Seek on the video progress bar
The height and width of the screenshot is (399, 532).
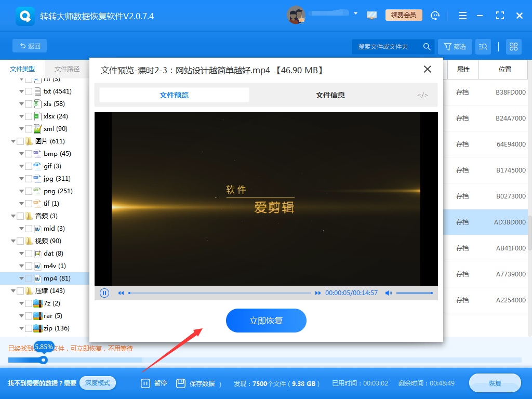(220, 293)
